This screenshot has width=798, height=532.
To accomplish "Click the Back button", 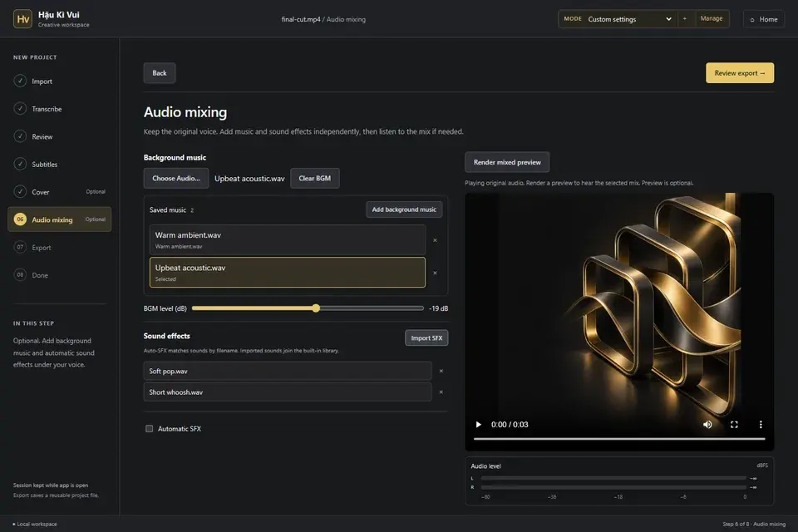I will point(160,73).
